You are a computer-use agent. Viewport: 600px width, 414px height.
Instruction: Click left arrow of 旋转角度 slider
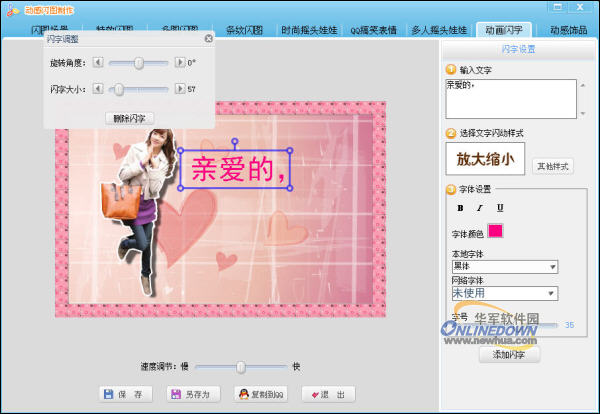[x=97, y=62]
